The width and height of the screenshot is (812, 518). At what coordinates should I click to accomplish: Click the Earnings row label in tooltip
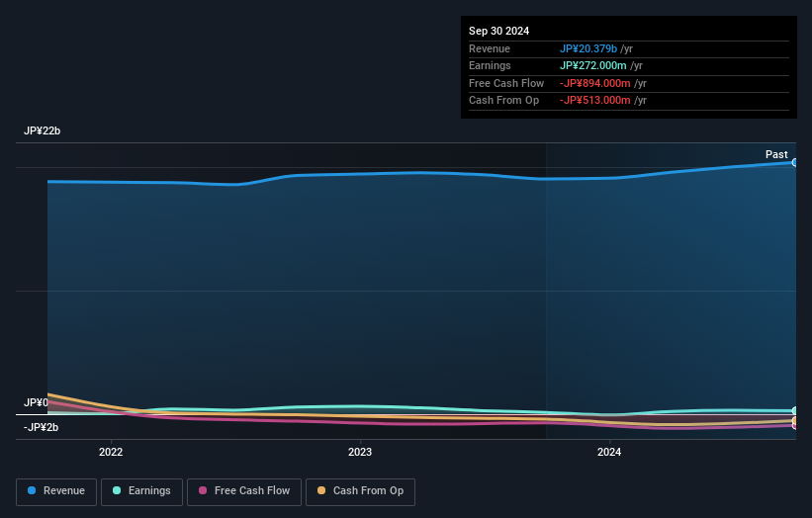coord(490,65)
